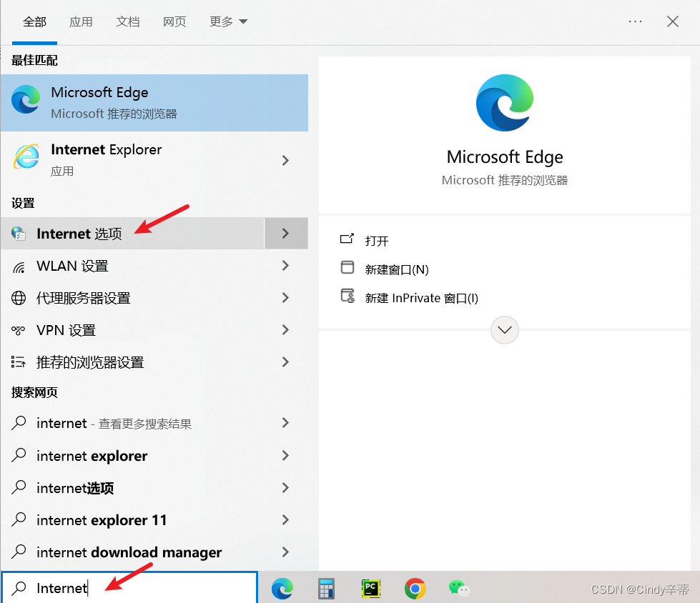Click the large Edge logo in preview pane
Viewport: 700px width, 603px height.
[505, 103]
